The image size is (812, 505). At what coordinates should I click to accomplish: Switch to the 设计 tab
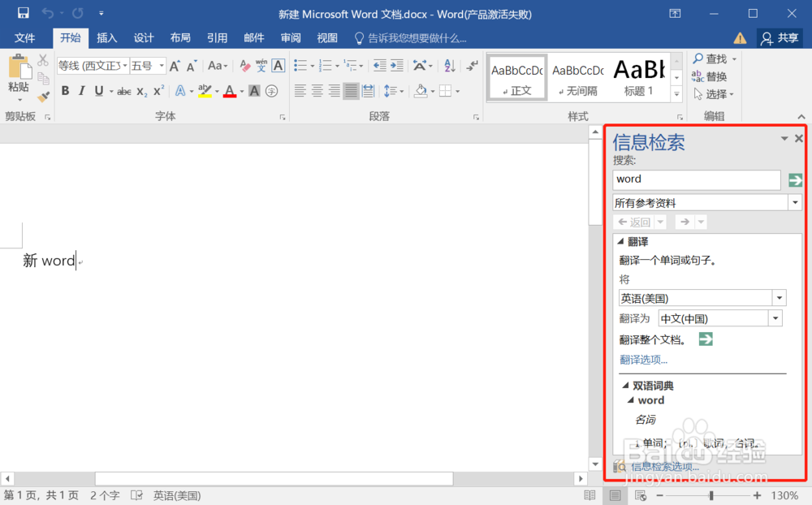[x=144, y=38]
